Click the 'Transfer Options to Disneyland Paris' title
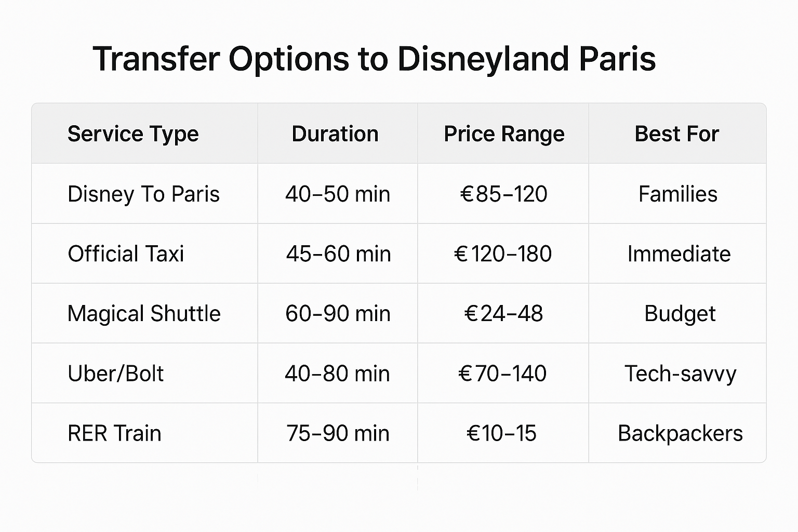Screen dimensions: 798x532 coord(374,59)
